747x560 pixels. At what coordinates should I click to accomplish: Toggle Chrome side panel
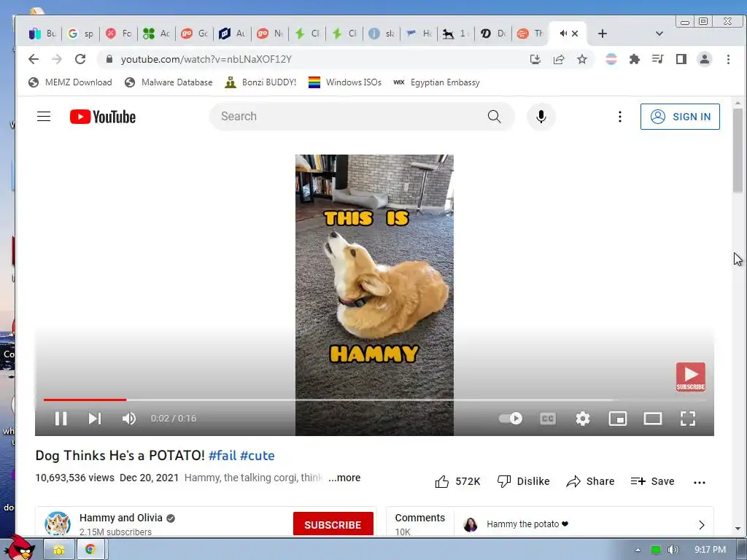click(681, 59)
